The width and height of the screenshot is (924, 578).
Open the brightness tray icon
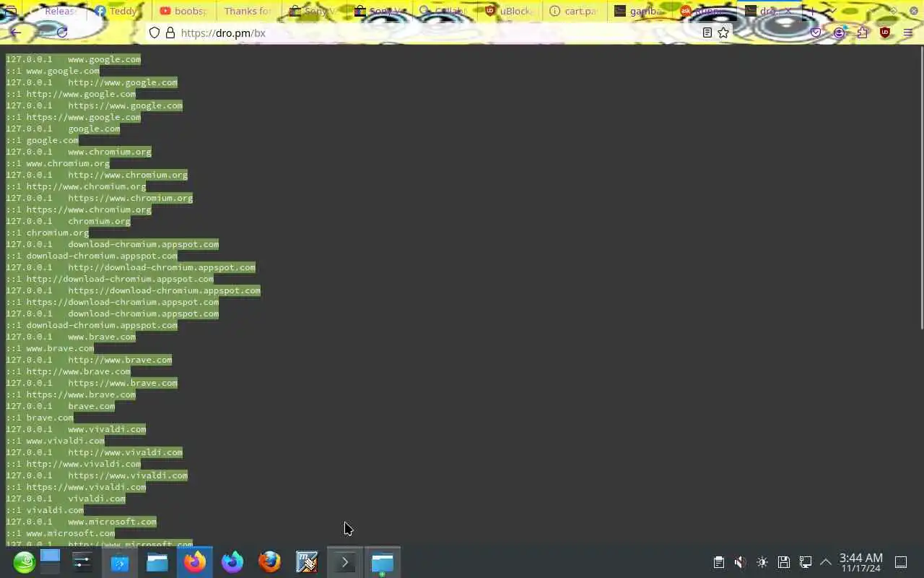[x=762, y=562]
